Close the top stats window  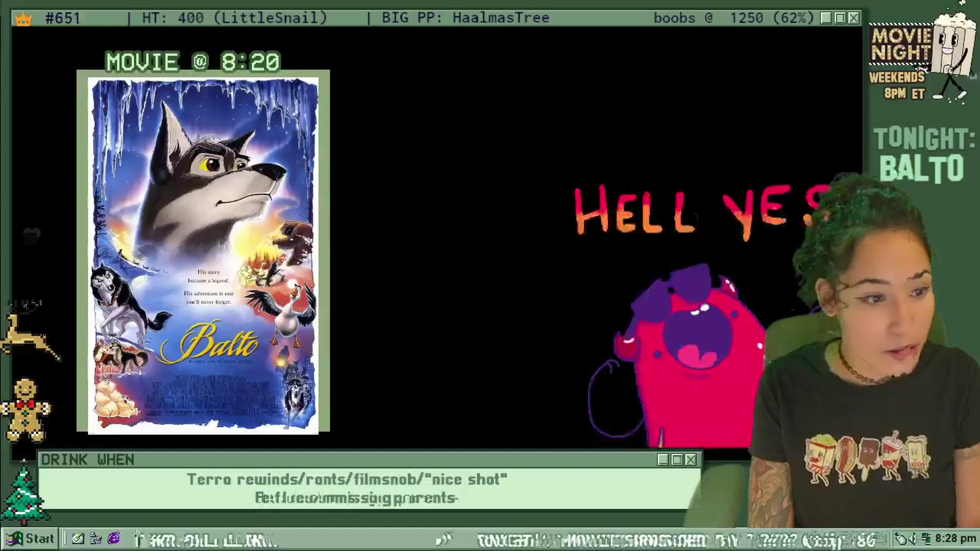pos(853,18)
